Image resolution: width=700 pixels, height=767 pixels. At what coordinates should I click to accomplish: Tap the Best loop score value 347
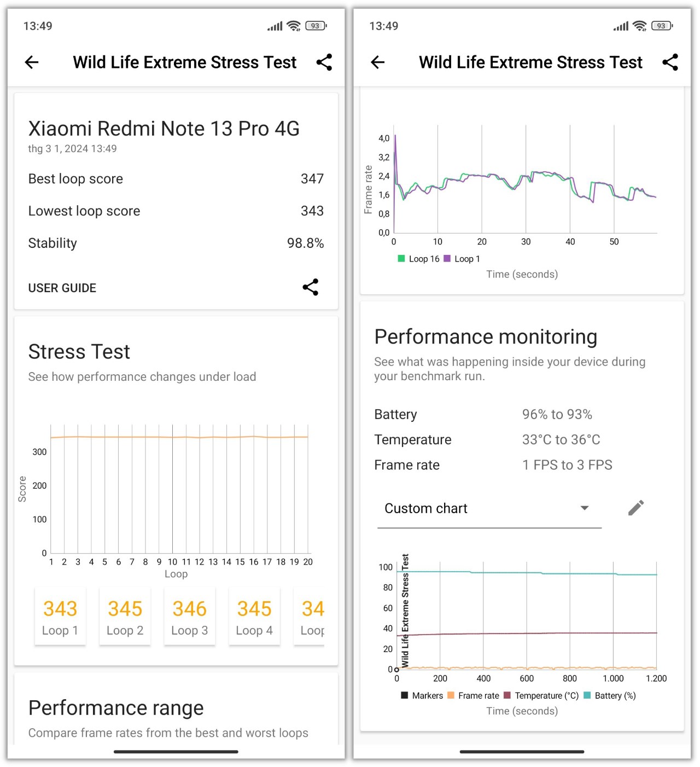point(312,179)
